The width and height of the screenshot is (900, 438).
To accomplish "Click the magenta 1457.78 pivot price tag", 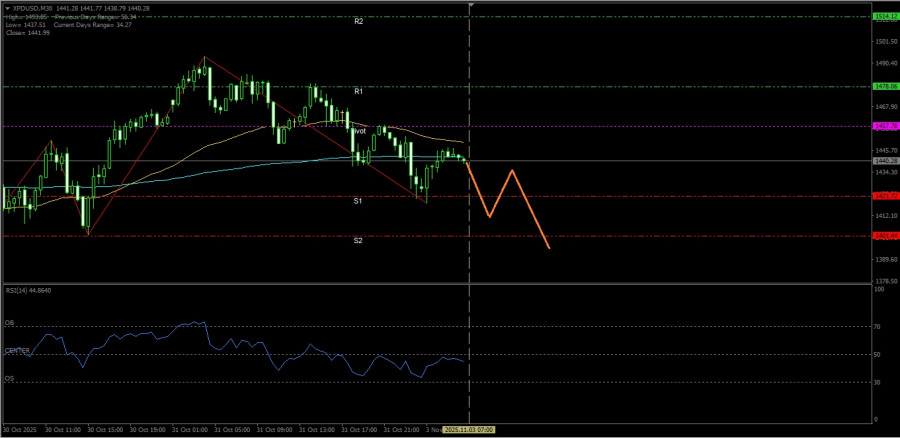I will [883, 126].
